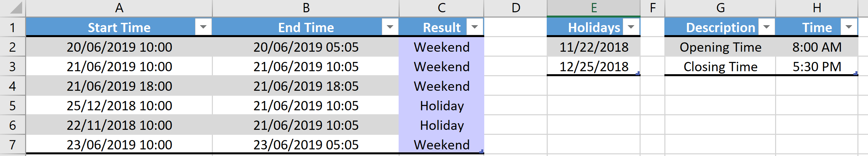Click the Holiday result in row 6
This screenshot has height=156, width=868.
click(x=441, y=125)
